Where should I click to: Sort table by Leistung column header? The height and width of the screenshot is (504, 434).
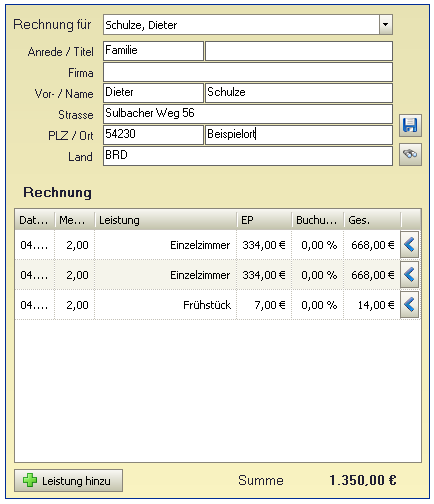pyautogui.click(x=166, y=220)
